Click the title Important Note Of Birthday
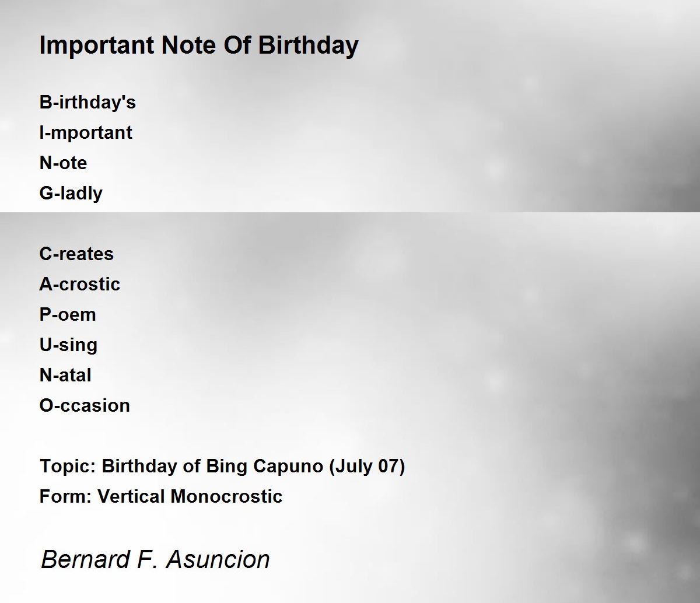This screenshot has height=603, width=700. click(199, 45)
